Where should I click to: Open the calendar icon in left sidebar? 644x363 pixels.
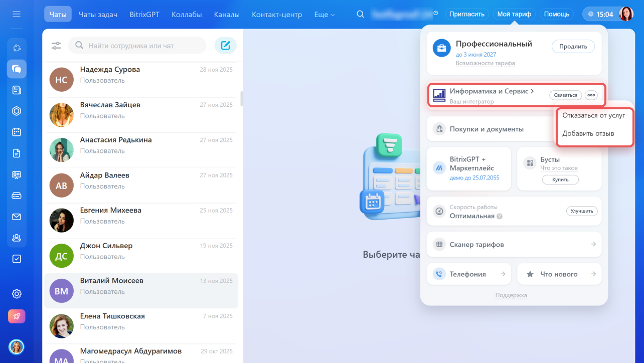point(17,132)
